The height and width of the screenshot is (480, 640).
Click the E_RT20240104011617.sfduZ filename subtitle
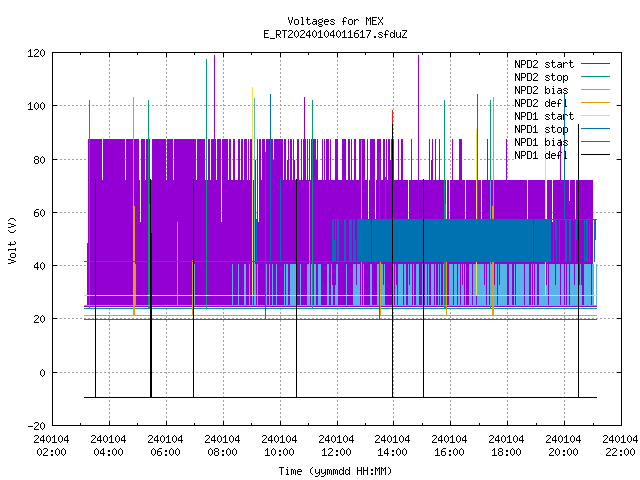click(335, 34)
